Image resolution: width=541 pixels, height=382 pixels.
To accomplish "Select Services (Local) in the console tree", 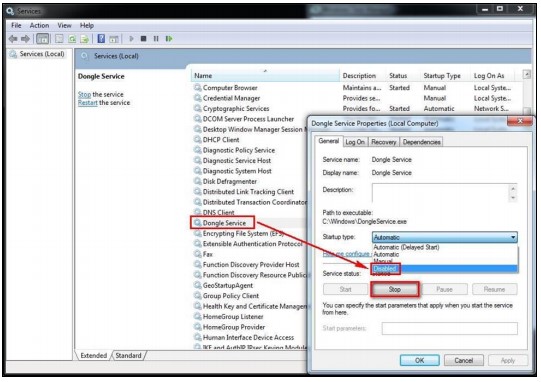I will tap(42, 54).
